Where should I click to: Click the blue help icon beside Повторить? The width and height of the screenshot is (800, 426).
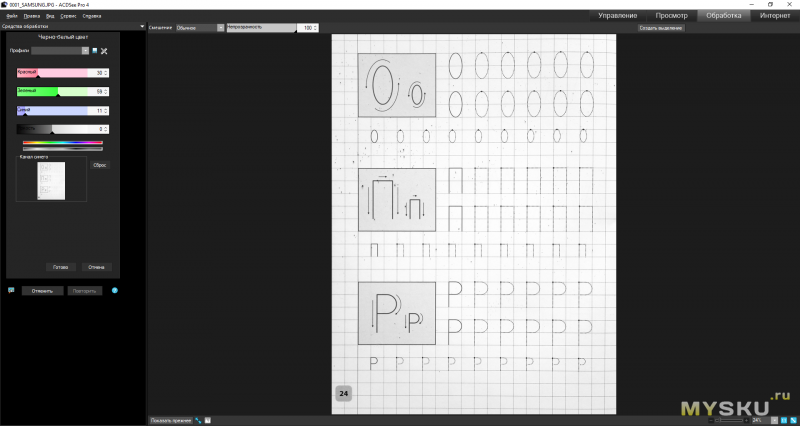click(115, 291)
